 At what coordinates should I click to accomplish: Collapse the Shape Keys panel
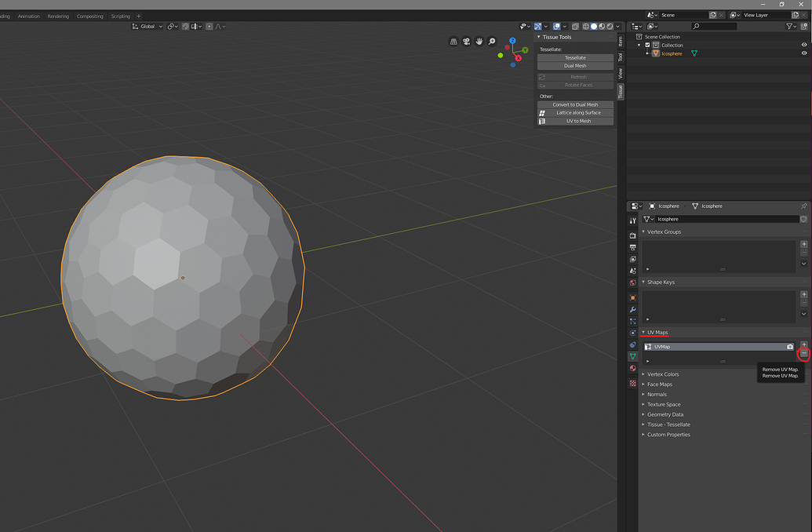click(643, 282)
